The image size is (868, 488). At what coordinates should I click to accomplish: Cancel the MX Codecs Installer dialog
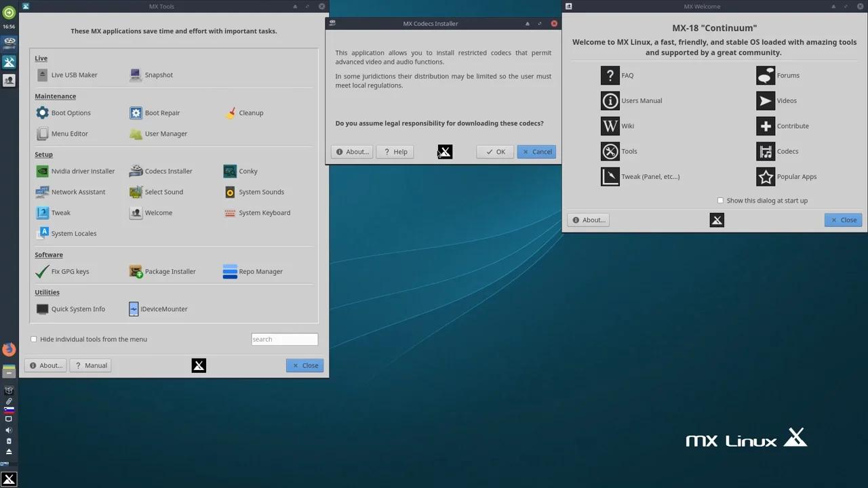[x=536, y=151]
